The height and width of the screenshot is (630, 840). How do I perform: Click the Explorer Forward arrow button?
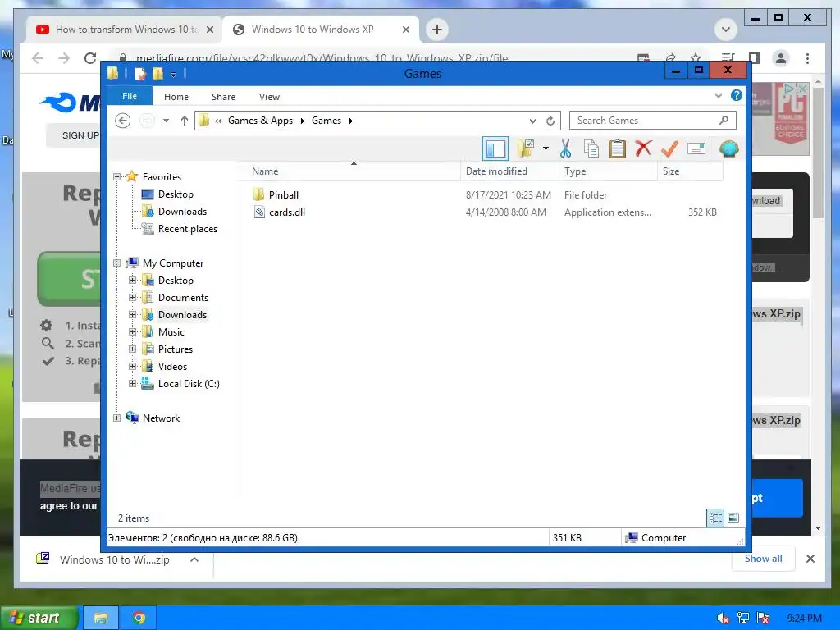point(146,121)
